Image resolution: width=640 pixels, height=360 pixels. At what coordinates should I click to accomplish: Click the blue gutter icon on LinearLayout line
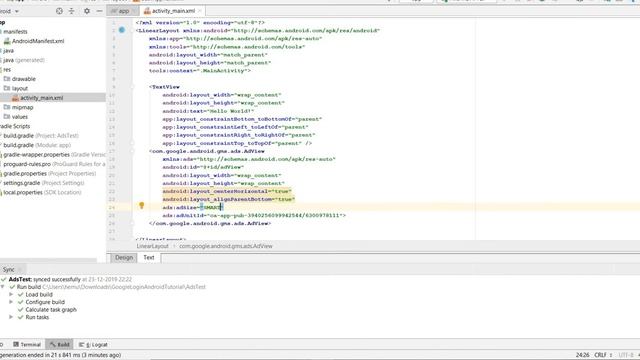pyautogui.click(x=122, y=30)
